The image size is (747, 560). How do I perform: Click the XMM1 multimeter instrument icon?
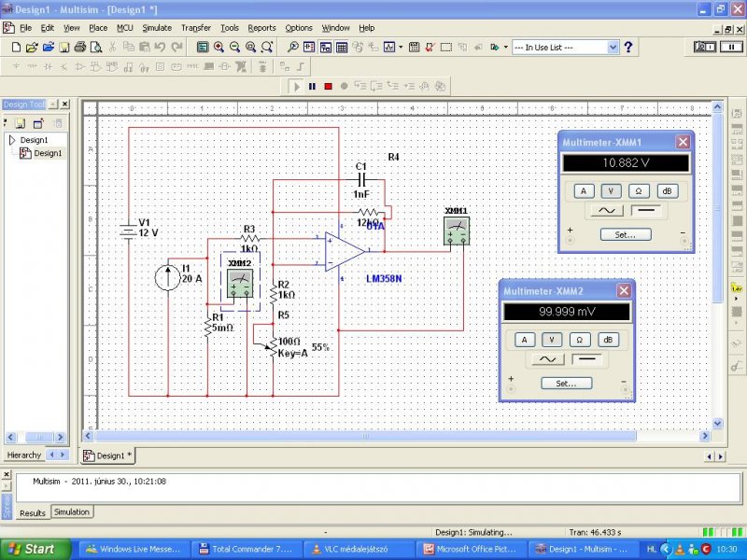pyautogui.click(x=457, y=231)
